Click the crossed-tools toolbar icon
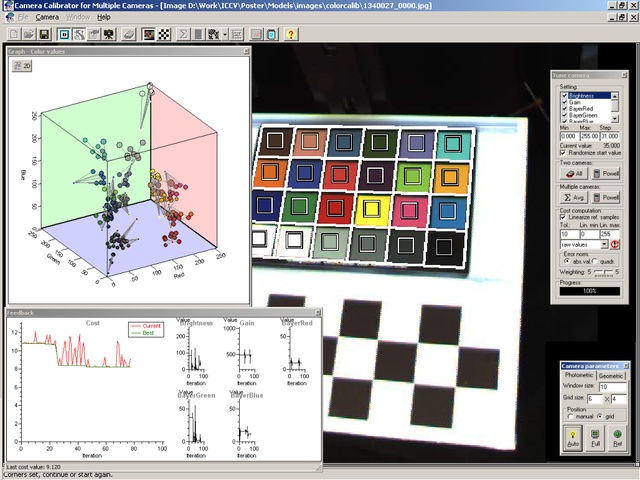 (79, 34)
